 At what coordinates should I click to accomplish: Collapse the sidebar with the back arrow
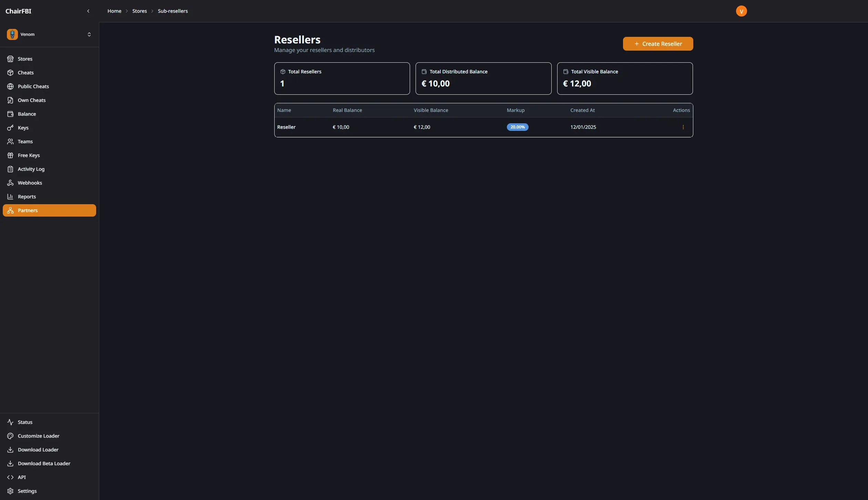(x=88, y=11)
